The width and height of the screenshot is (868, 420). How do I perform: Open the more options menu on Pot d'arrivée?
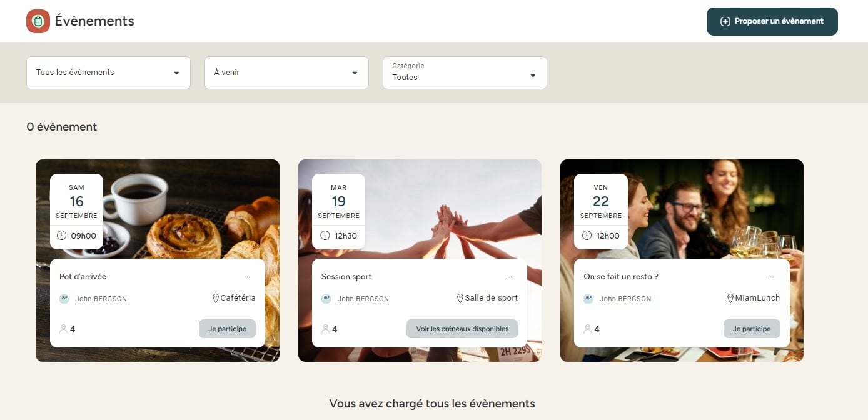[x=248, y=277]
